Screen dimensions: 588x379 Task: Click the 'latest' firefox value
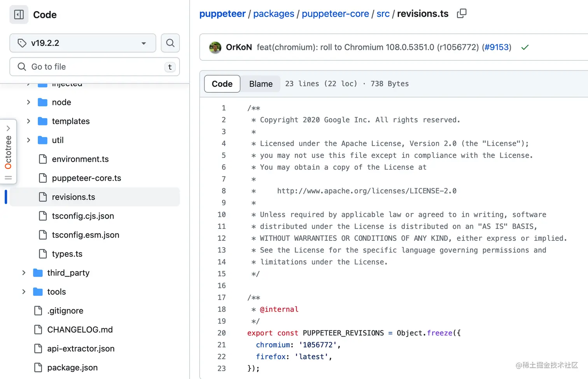[x=311, y=357]
